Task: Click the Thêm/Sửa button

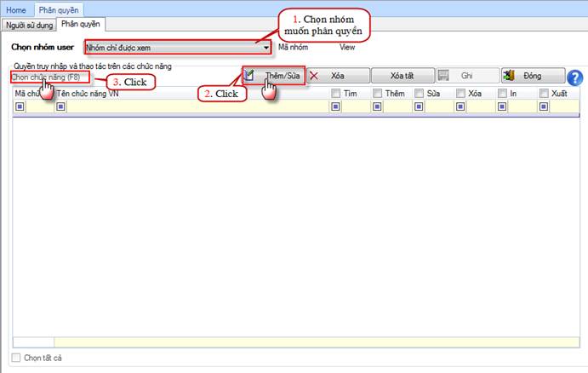Action: [x=273, y=76]
